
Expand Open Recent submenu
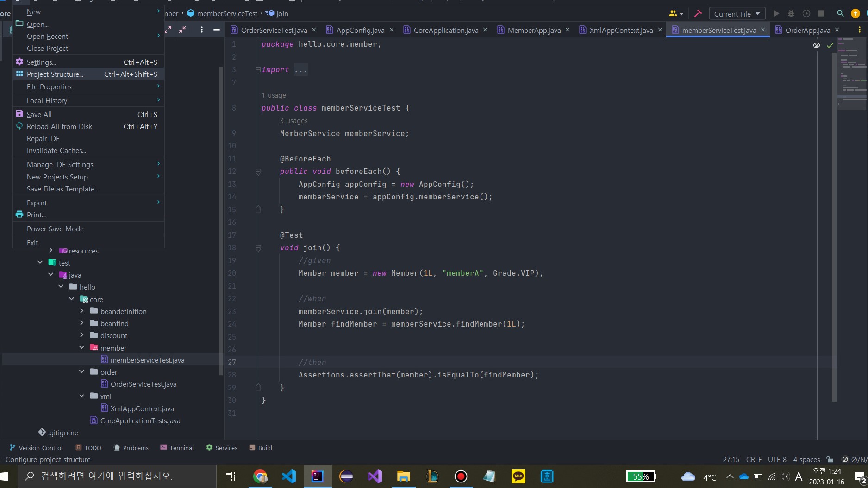tap(88, 36)
